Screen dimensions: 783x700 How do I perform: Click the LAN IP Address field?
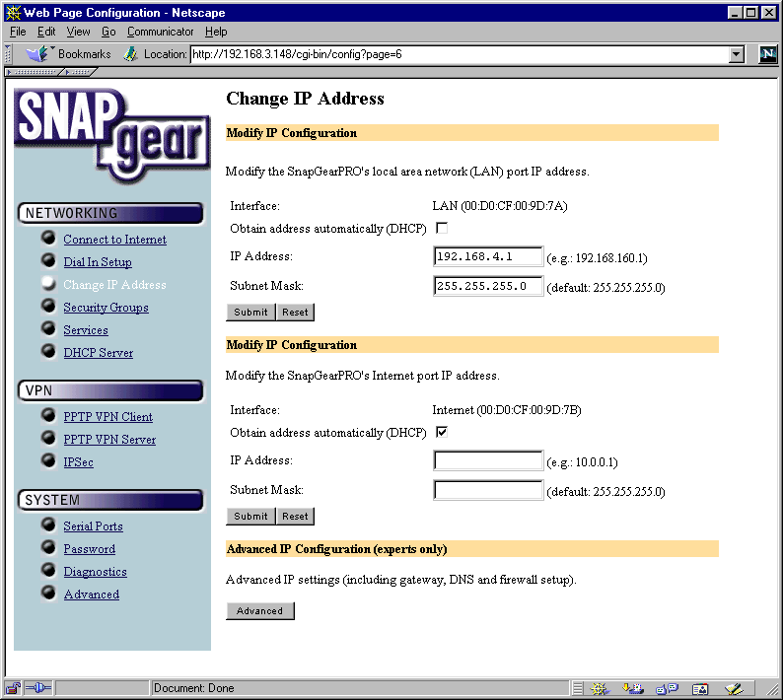click(488, 256)
